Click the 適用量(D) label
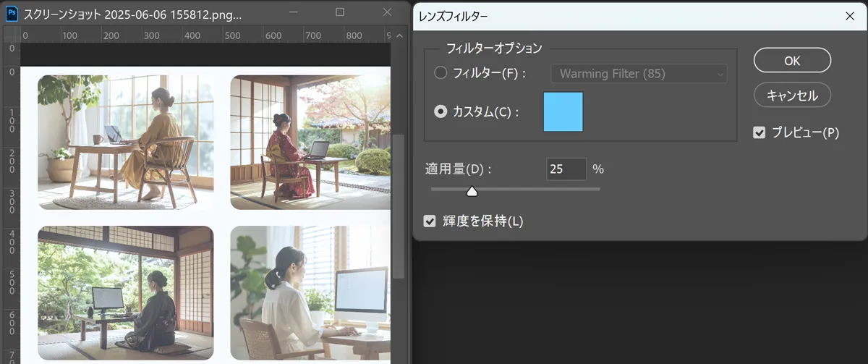This screenshot has width=868, height=364. (x=458, y=169)
